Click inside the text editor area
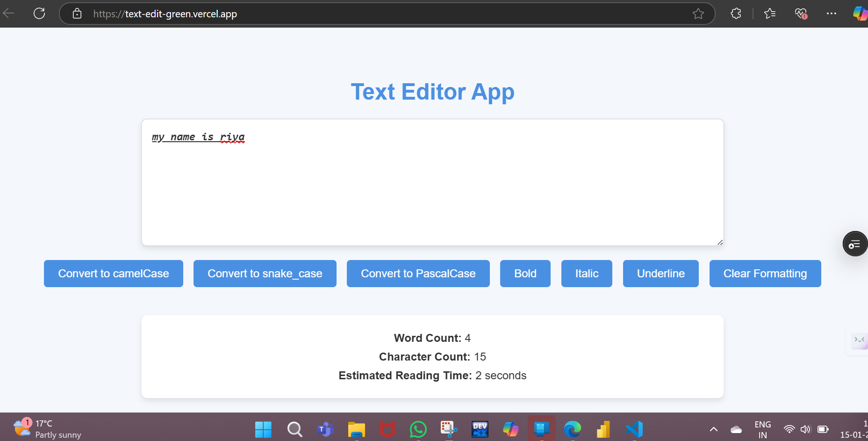 click(432, 187)
